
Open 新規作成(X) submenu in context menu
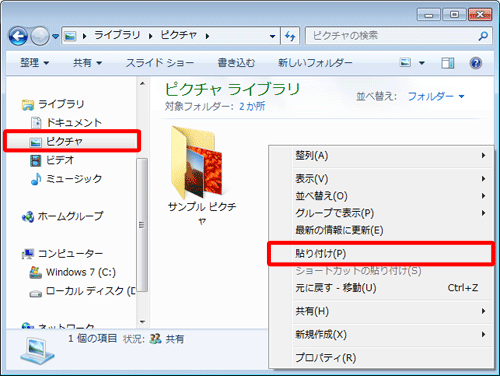[x=381, y=334]
